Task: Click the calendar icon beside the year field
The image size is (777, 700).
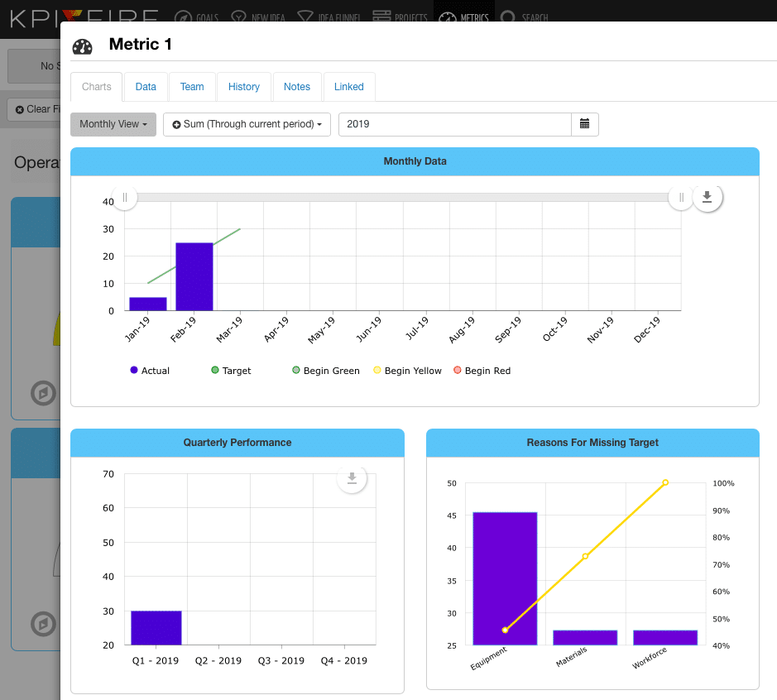Action: click(x=584, y=124)
